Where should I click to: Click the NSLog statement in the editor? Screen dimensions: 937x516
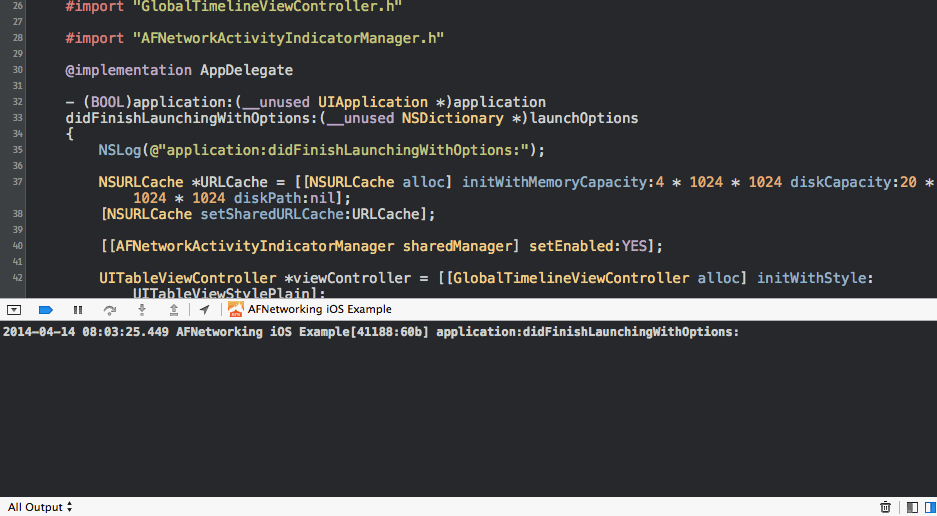(321, 150)
